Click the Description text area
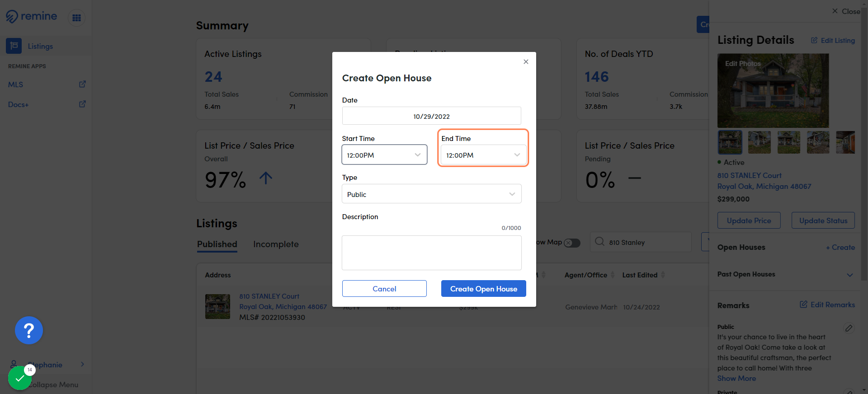868x394 pixels. tap(432, 253)
